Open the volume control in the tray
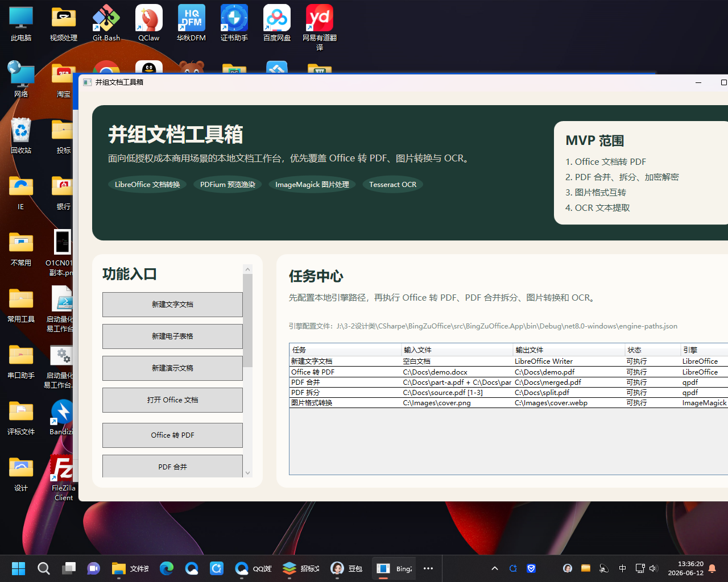This screenshot has height=582, width=728. pos(653,568)
